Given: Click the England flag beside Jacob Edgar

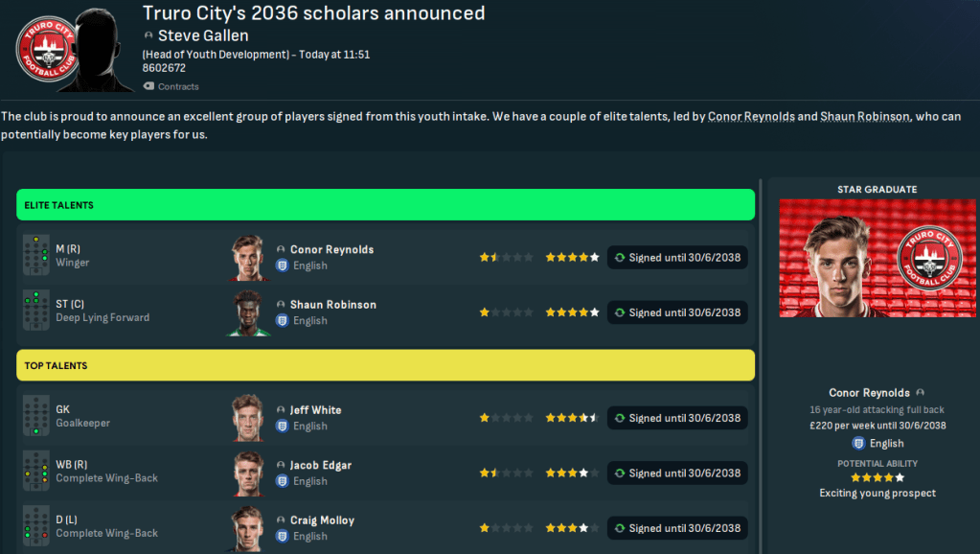Looking at the screenshot, I should 283,481.
